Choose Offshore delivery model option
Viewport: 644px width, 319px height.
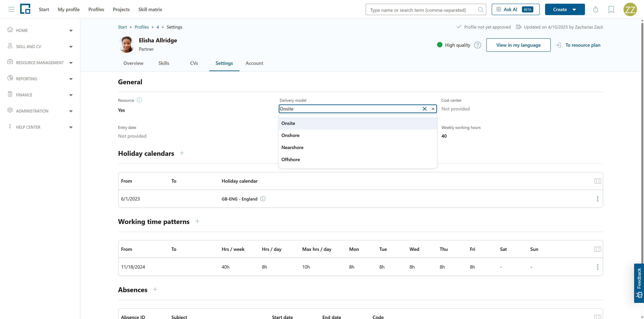[x=358, y=159]
